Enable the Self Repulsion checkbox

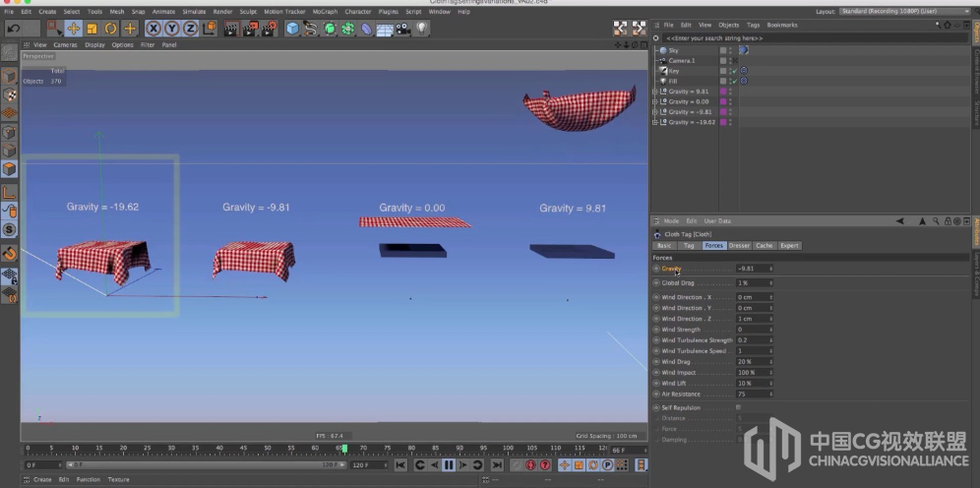(x=739, y=407)
